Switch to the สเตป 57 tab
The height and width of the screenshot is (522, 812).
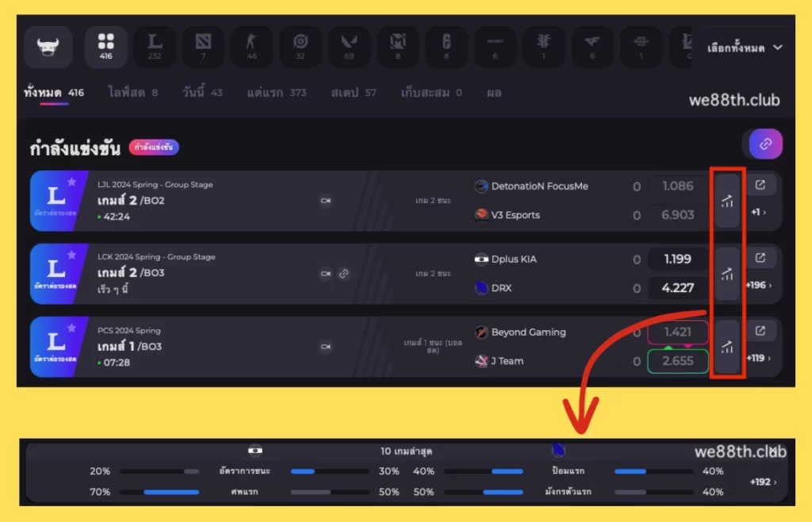tap(354, 93)
